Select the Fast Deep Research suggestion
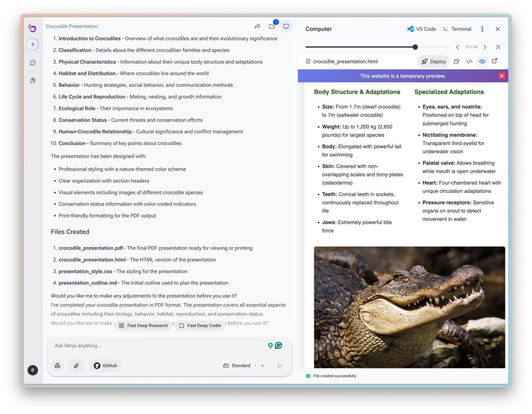532x414 pixels. pyautogui.click(x=143, y=326)
